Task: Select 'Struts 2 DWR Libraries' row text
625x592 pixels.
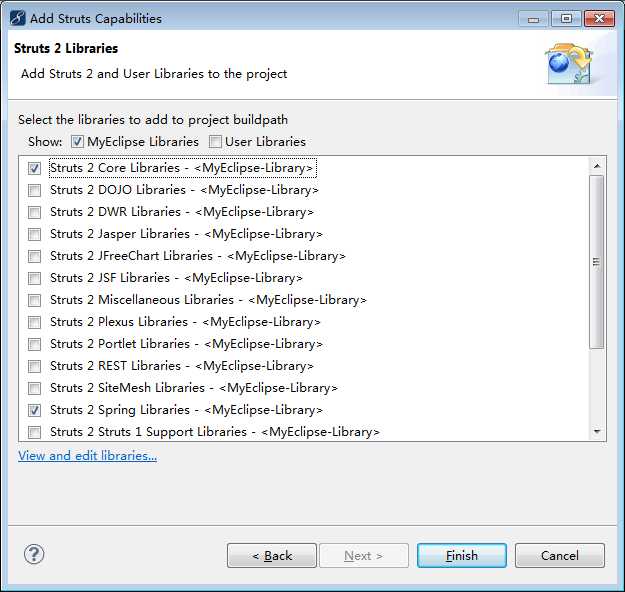Action: click(x=182, y=212)
